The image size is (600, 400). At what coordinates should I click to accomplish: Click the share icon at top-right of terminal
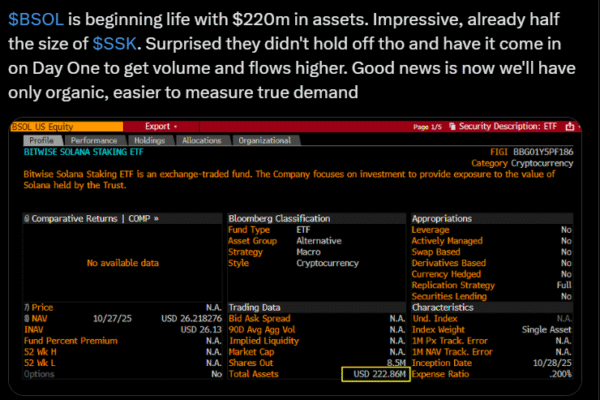coord(570,127)
